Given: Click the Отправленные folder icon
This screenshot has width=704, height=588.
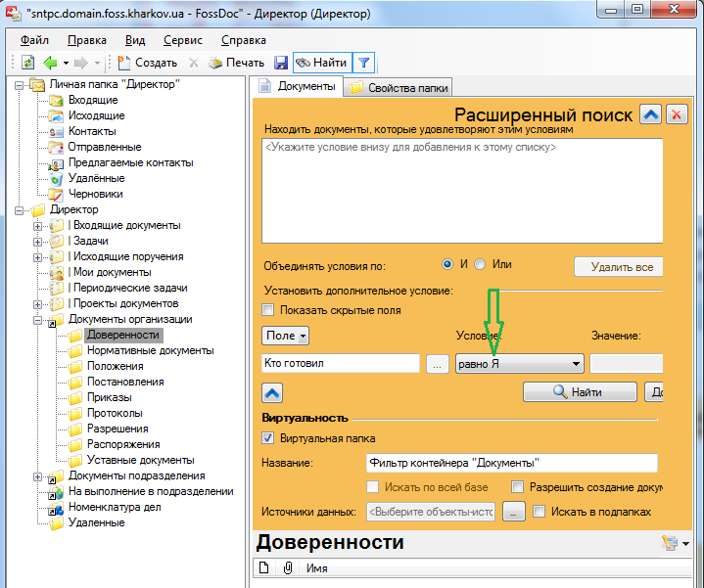Looking at the screenshot, I should tap(56, 148).
